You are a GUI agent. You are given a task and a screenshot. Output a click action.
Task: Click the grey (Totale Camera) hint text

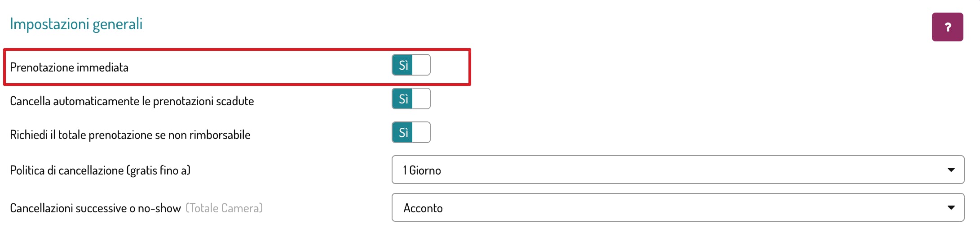click(224, 208)
